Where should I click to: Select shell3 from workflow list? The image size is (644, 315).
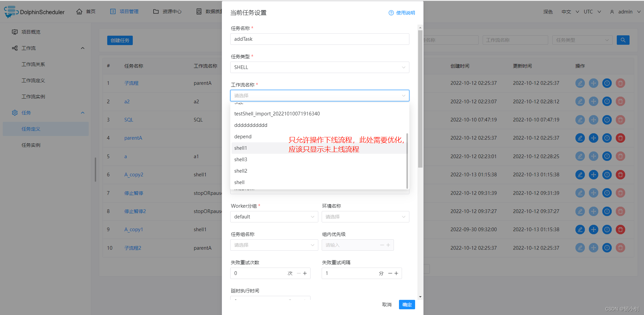point(319,160)
